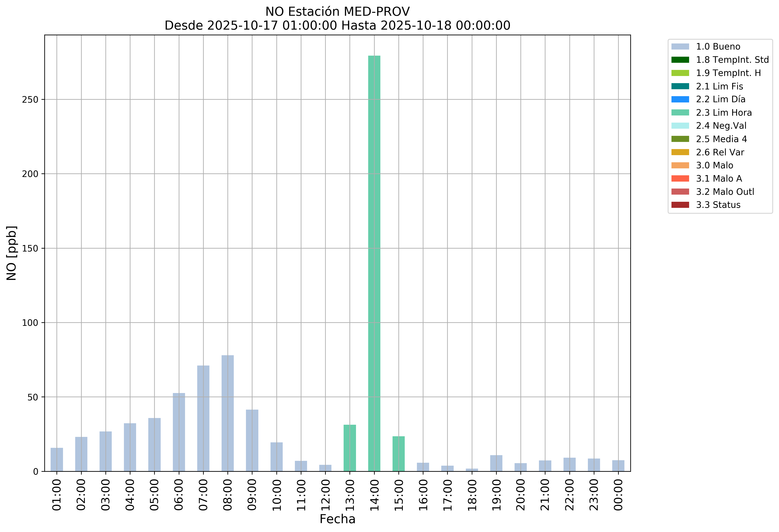Click the 2.4 Neg.Val legend swatch

(x=680, y=126)
